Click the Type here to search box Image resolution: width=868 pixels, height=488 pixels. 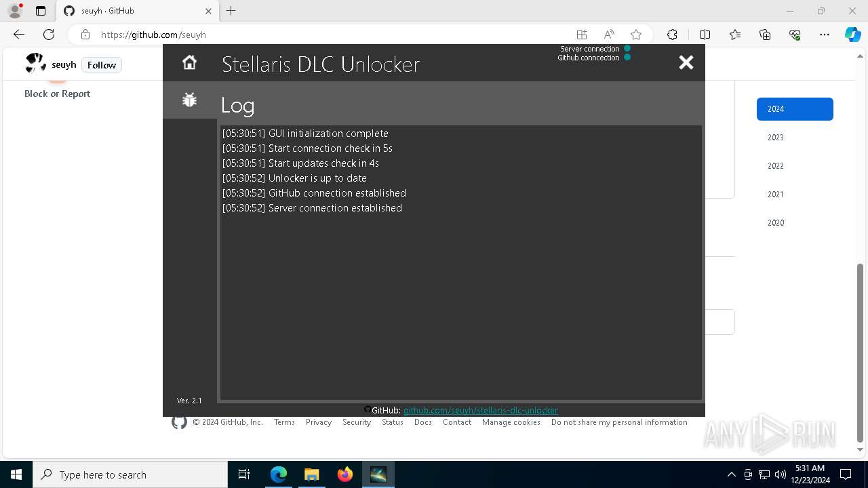pyautogui.click(x=130, y=474)
